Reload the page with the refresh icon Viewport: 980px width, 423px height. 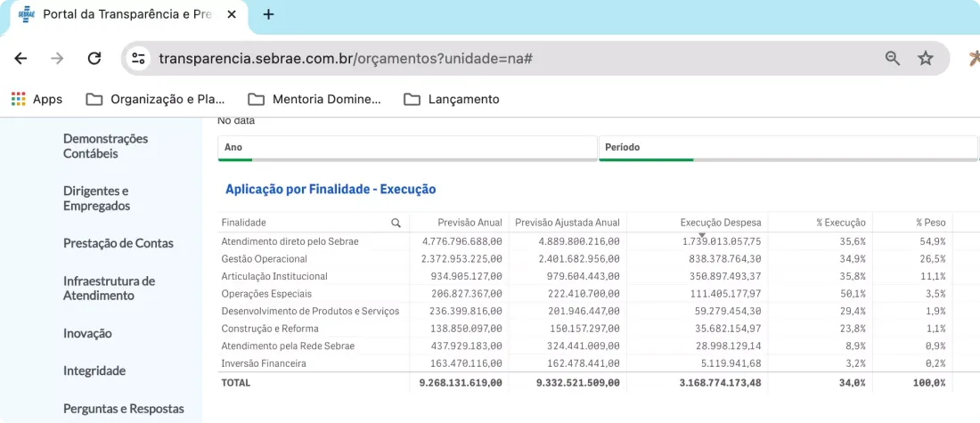(94, 59)
